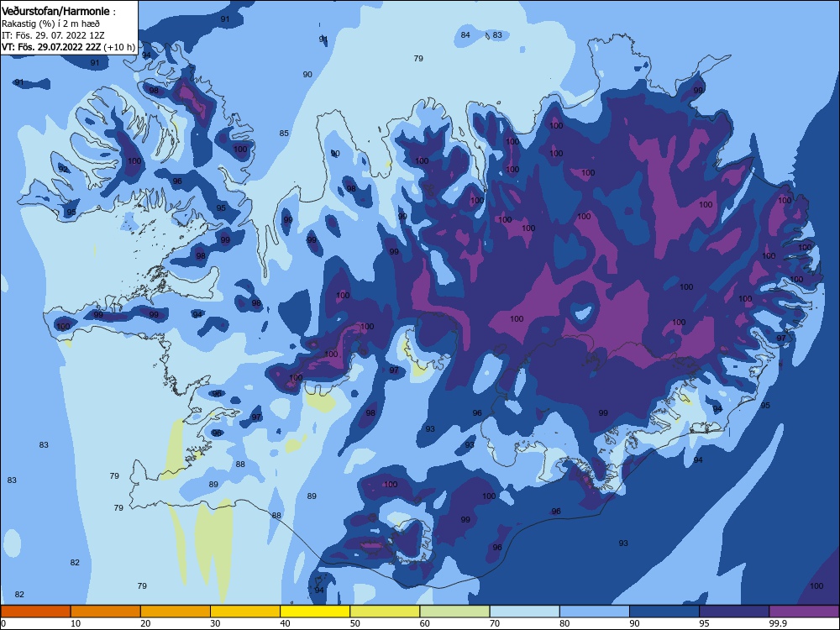The image size is (840, 630).
Task: Select the above 99.9 purple legend swatch
Action: click(x=804, y=612)
